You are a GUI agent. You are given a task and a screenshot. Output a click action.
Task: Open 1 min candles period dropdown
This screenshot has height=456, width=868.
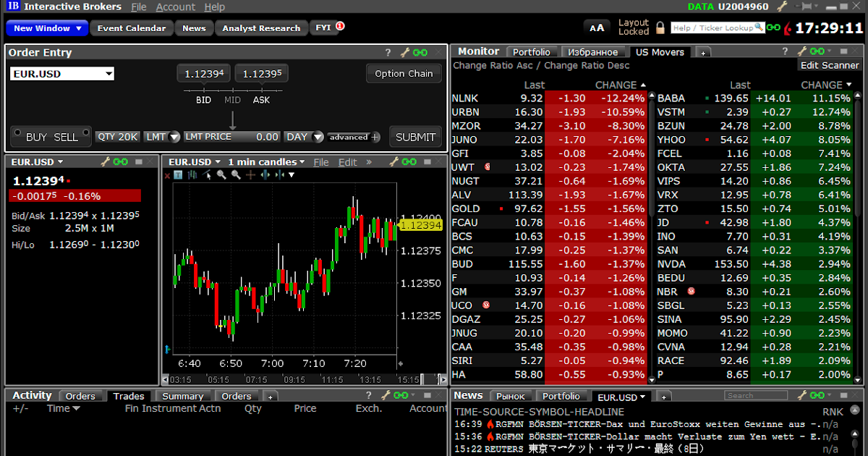pos(267,162)
